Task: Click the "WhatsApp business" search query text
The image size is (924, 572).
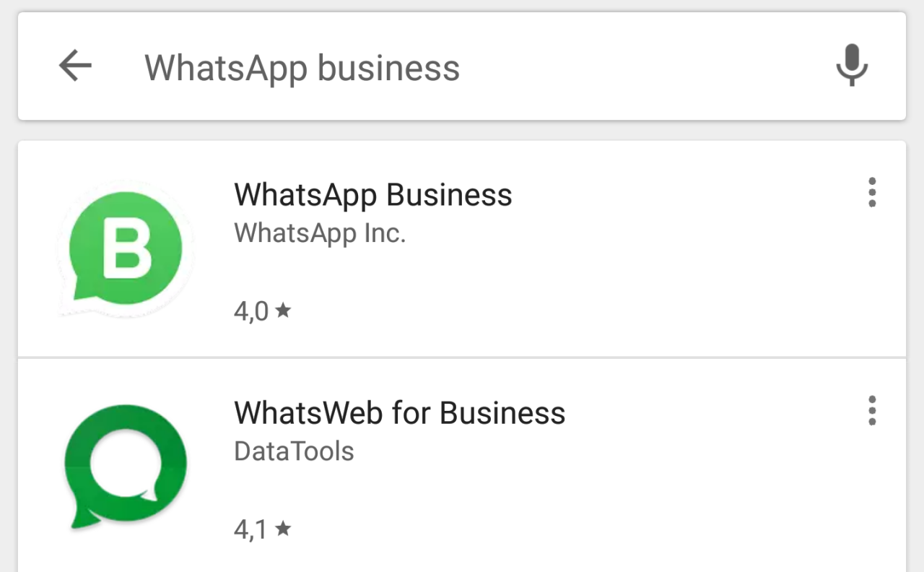Action: coord(302,68)
